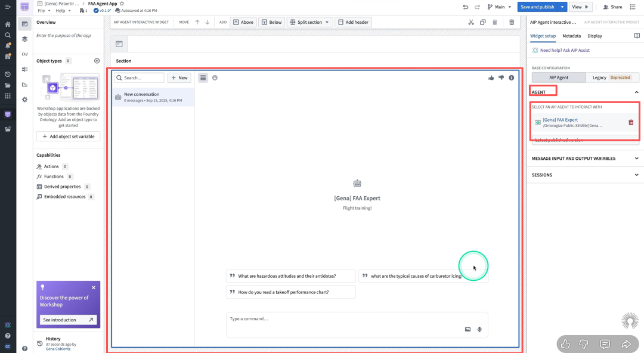
Task: Click the View button
Action: (580, 7)
